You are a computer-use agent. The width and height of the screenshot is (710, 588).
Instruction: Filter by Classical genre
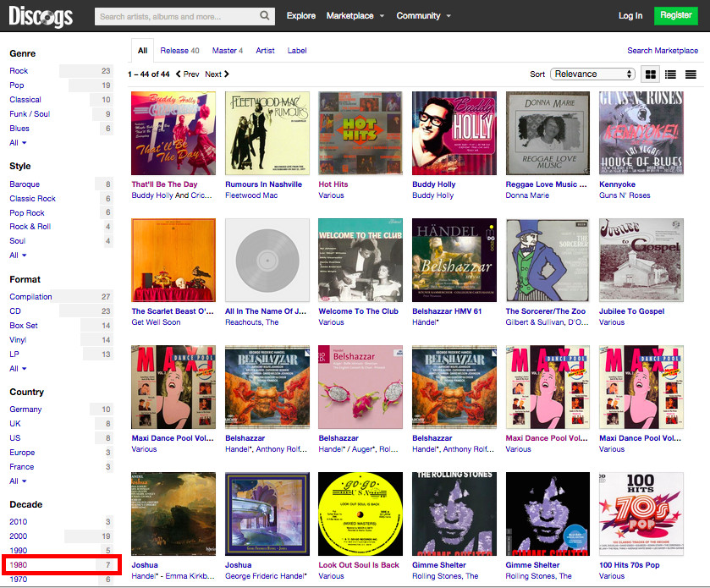coord(25,100)
